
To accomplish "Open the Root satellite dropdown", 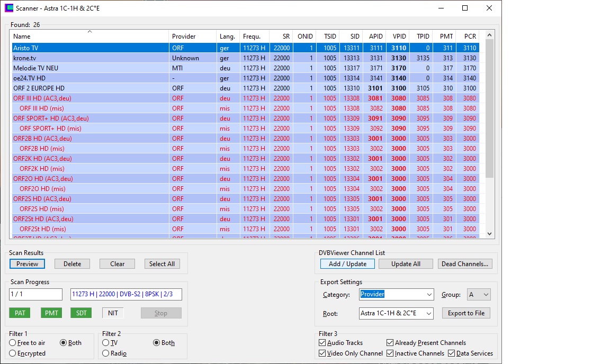I will pyautogui.click(x=396, y=313).
